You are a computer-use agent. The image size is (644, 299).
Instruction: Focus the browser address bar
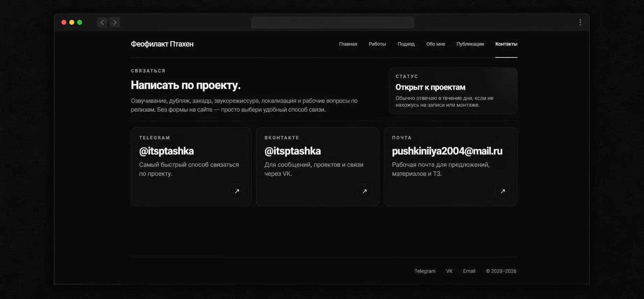(x=332, y=22)
